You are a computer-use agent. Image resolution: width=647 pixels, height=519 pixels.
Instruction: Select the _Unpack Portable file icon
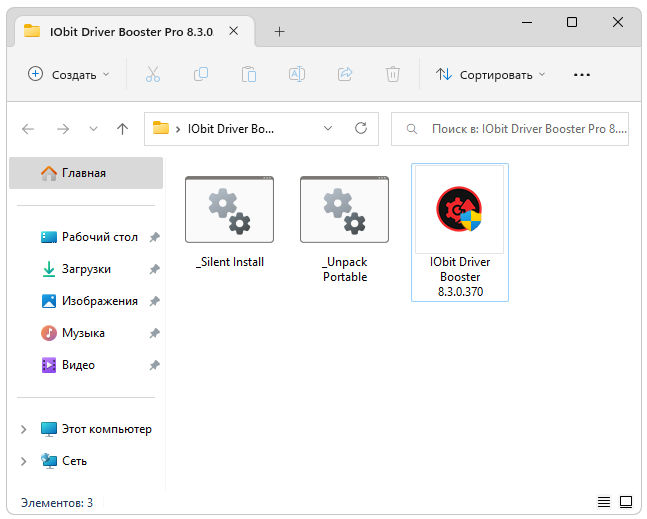(345, 210)
